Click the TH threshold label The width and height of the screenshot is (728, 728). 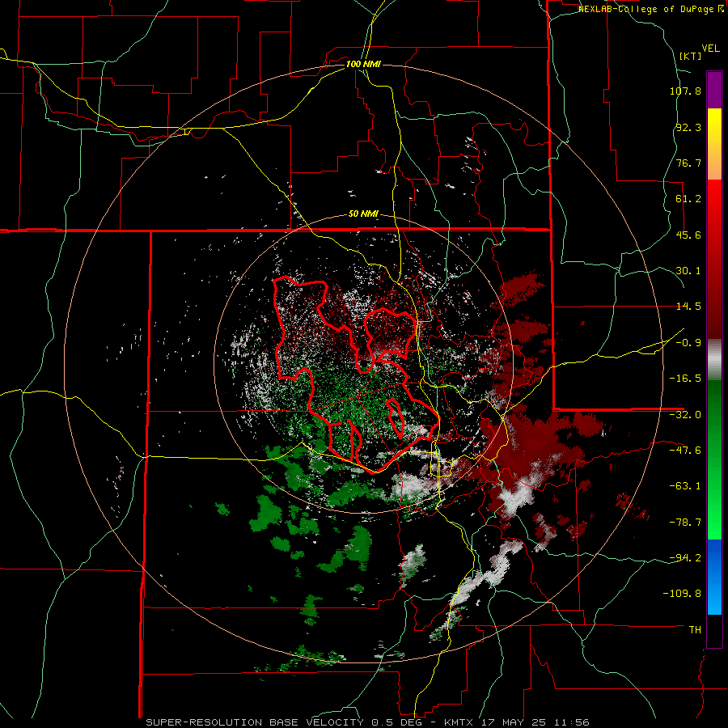pyautogui.click(x=695, y=630)
